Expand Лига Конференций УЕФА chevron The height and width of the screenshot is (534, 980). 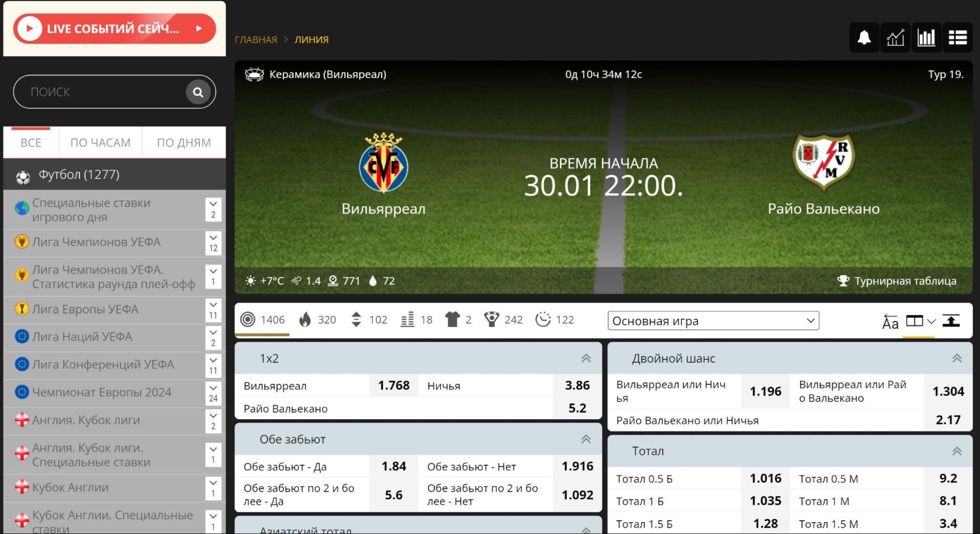213,365
